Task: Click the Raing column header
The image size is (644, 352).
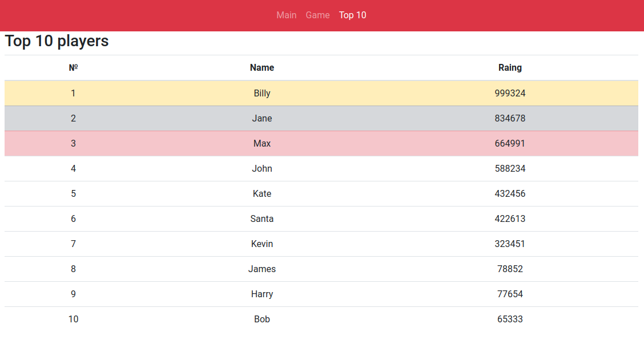Action: 510,68
